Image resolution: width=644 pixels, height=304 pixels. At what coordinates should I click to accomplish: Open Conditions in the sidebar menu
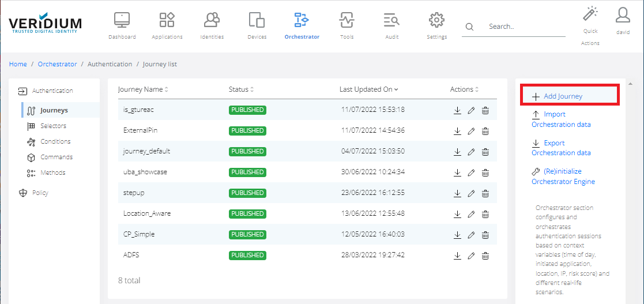(55, 141)
